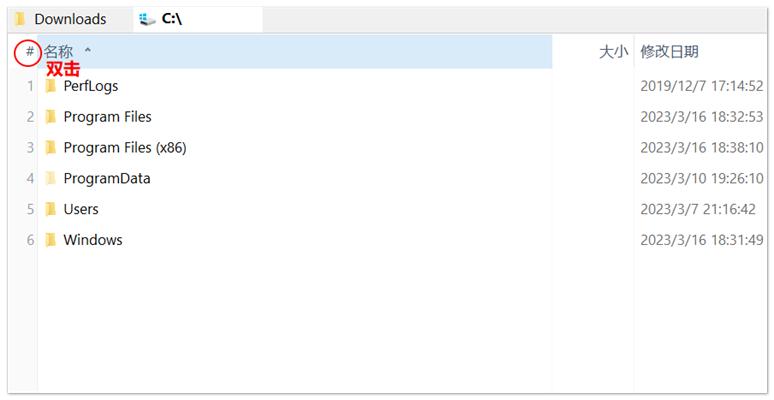Toggle the sort arrow next to 名称

(x=87, y=50)
